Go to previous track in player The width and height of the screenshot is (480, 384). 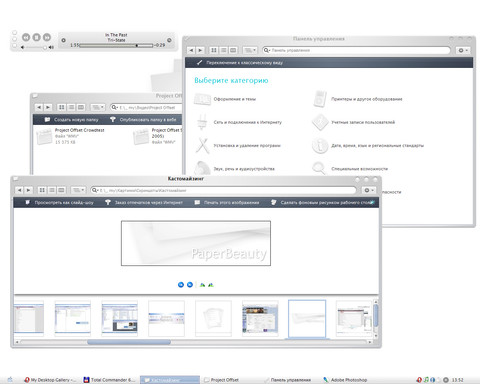click(26, 37)
